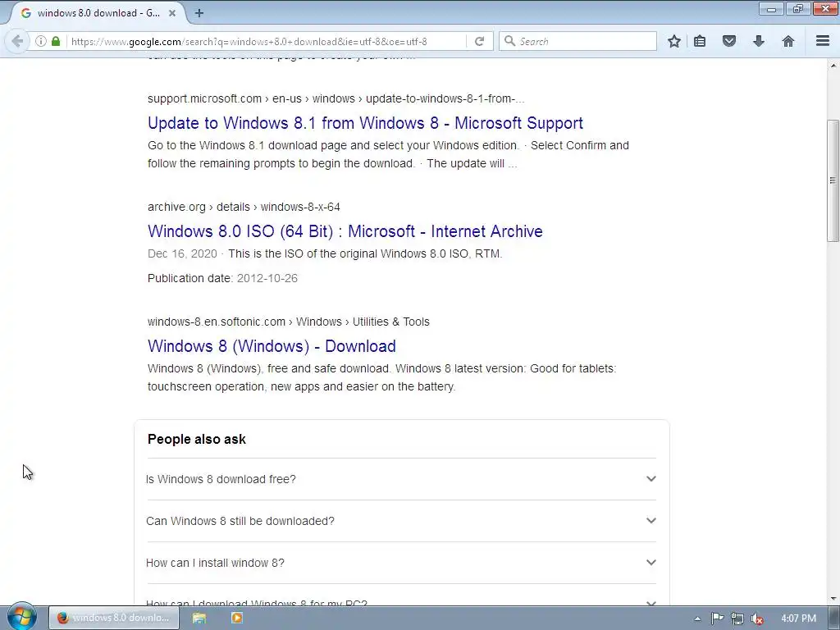Image resolution: width=840 pixels, height=630 pixels.
Task: Click the 4:07 PM taskbar clock
Action: point(798,619)
